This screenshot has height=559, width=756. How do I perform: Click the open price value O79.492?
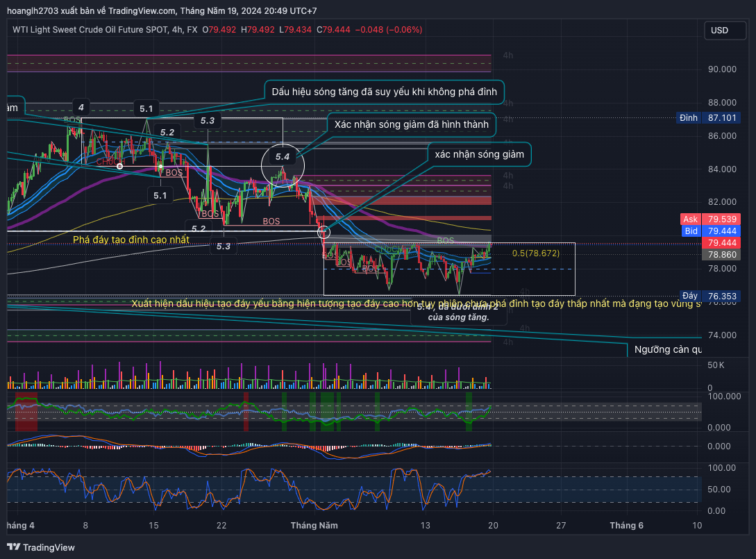(219, 29)
